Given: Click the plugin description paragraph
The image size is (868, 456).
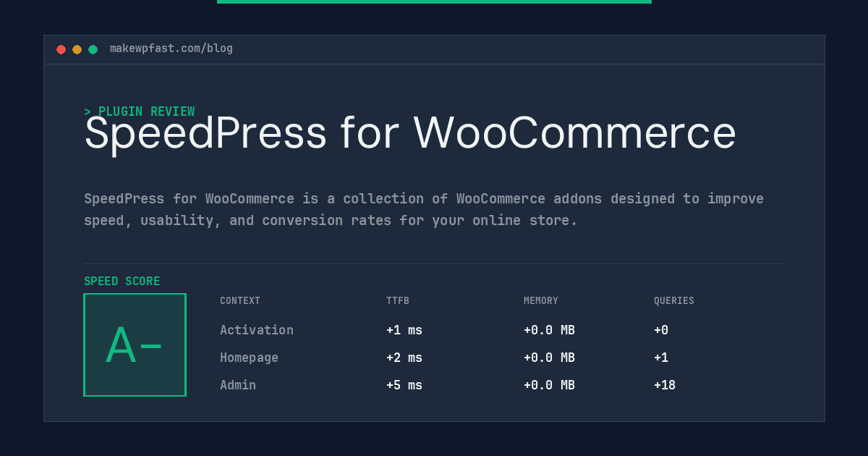Looking at the screenshot, I should tap(424, 209).
